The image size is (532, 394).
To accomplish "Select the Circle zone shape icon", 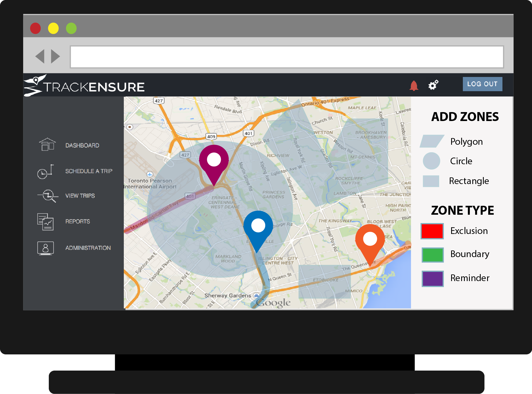I will point(431,161).
